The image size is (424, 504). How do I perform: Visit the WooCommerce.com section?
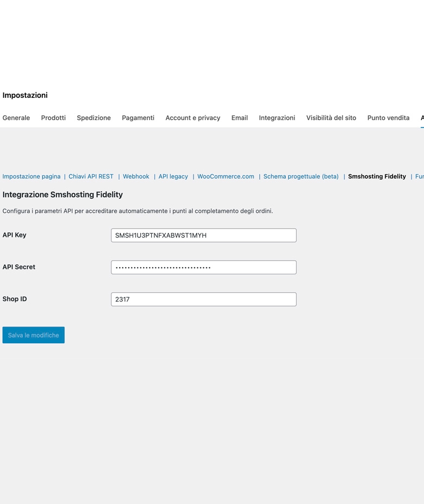226,177
